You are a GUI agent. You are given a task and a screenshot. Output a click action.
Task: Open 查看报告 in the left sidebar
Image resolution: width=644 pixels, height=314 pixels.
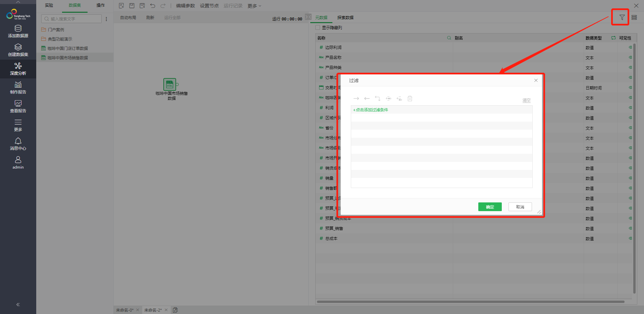(x=18, y=106)
